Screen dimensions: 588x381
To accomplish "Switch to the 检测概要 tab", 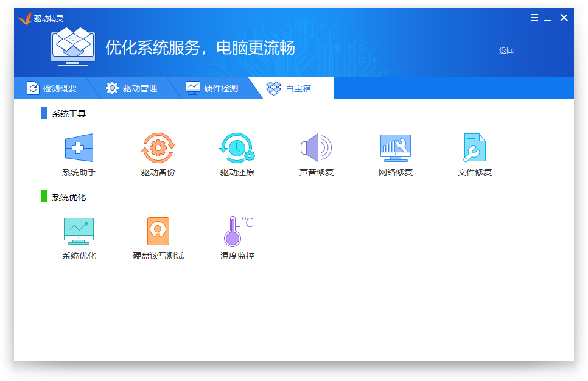I will pyautogui.click(x=52, y=88).
